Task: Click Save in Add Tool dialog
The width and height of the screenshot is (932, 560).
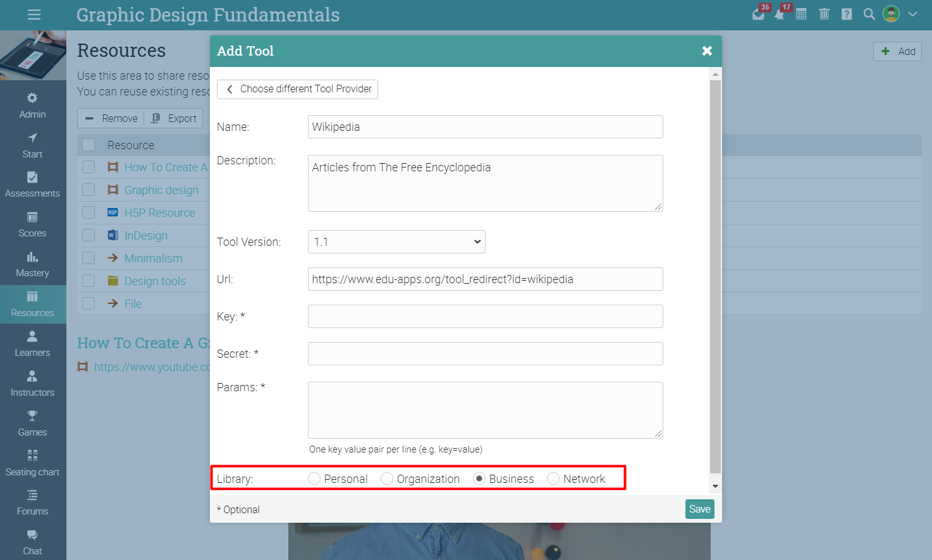Action: tap(699, 509)
